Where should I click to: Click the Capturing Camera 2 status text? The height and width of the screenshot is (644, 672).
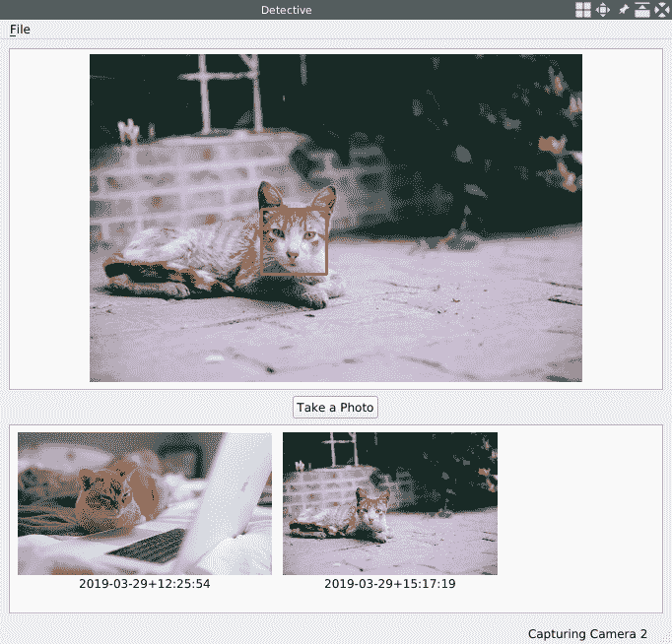tap(587, 634)
